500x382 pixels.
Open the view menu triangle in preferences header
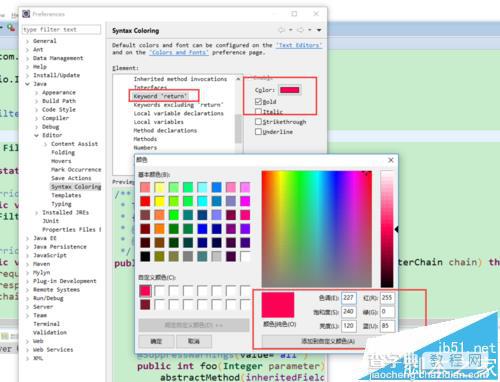[319, 30]
